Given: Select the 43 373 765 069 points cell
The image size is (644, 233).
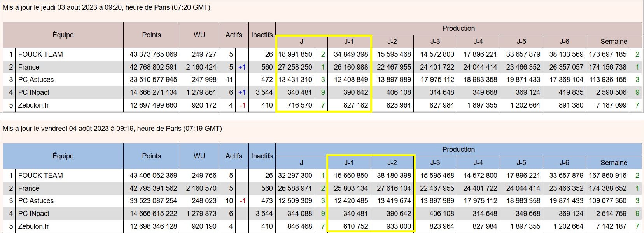Looking at the screenshot, I should click(x=153, y=54).
